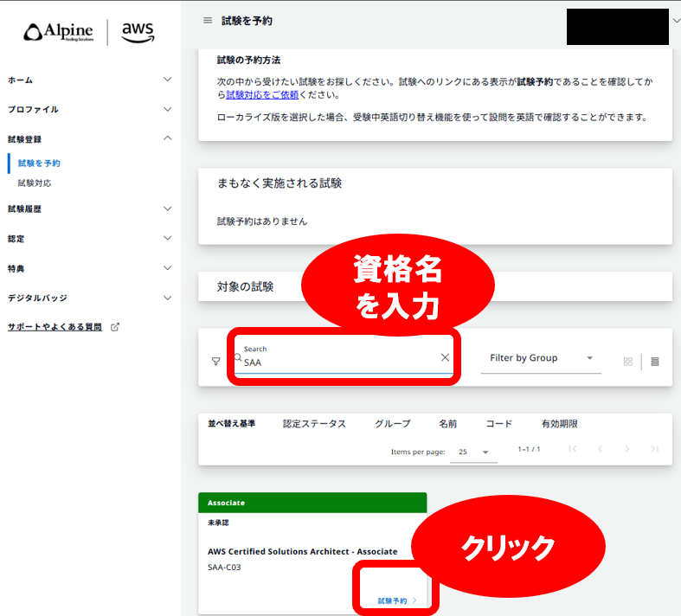Click the 試験の予約方法 heading

(x=248, y=60)
